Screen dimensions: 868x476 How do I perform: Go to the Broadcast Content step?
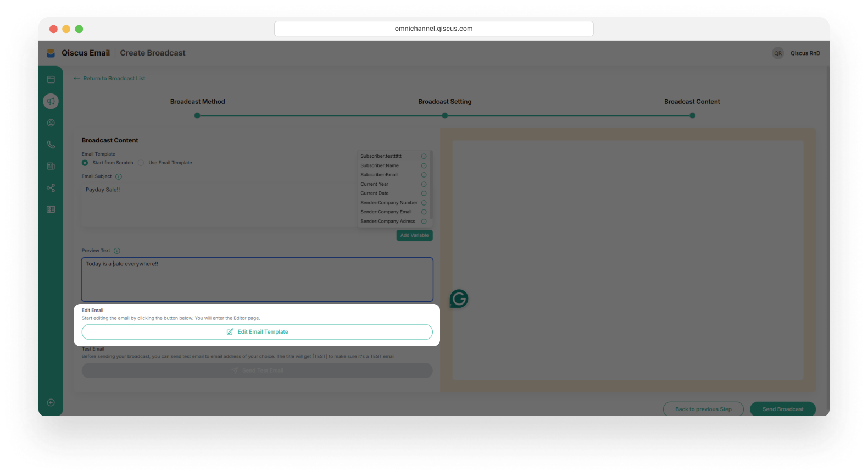tap(692, 102)
